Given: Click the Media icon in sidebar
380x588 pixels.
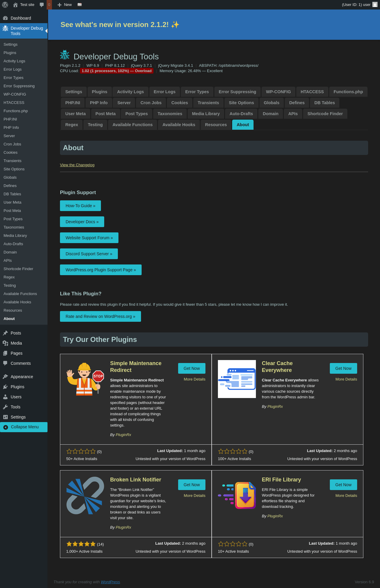Looking at the screenshot, I should point(5,343).
